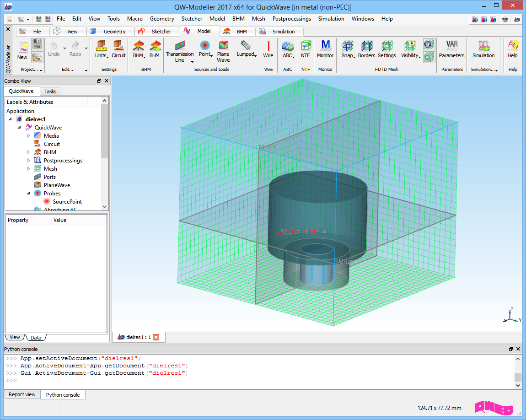Open the Monitor M icon

point(325,46)
